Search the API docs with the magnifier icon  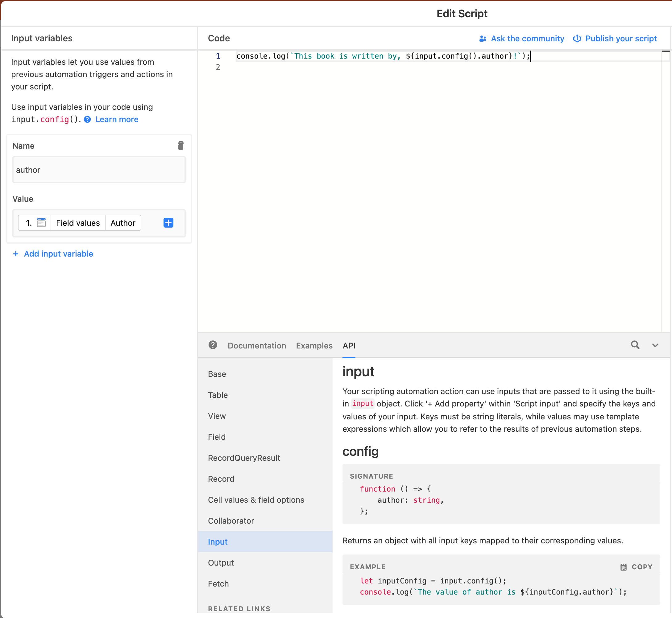coord(635,345)
